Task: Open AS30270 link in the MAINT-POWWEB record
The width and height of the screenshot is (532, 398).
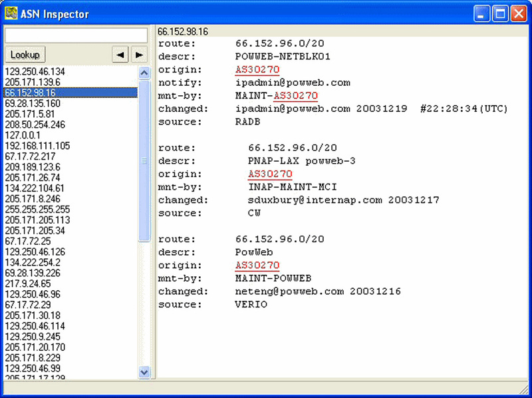Action: [257, 265]
